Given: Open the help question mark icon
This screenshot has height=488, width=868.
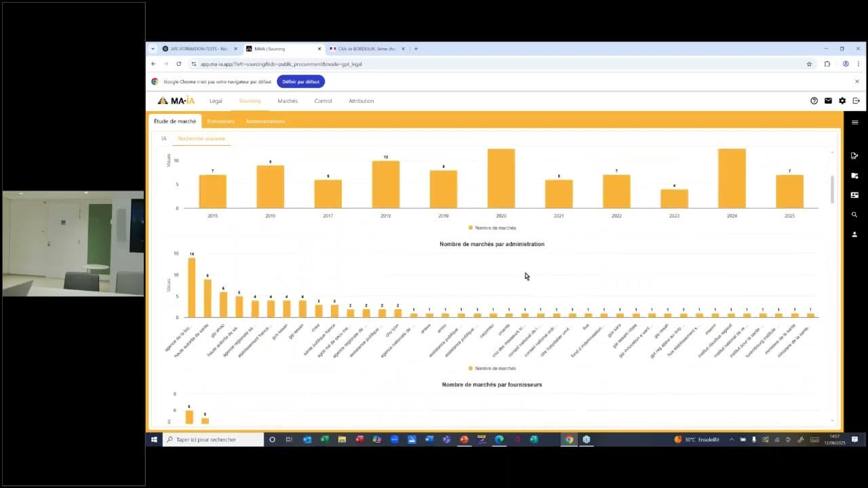Looking at the screenshot, I should (814, 101).
